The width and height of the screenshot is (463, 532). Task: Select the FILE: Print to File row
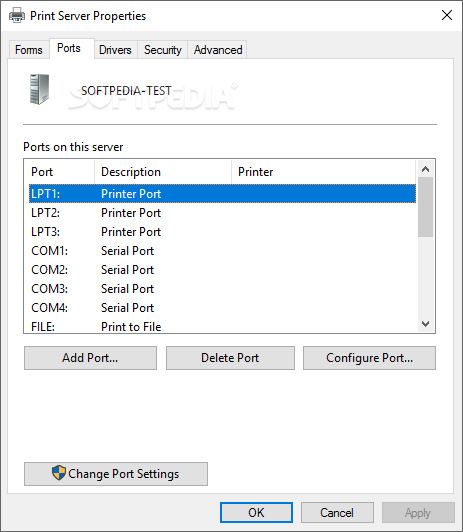click(x=222, y=326)
